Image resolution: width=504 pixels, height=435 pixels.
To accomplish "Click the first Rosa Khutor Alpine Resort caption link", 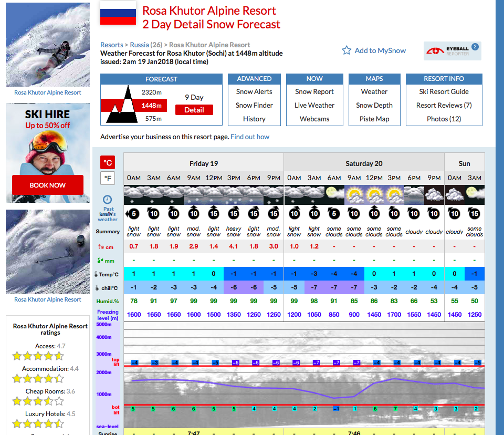I will coord(48,92).
